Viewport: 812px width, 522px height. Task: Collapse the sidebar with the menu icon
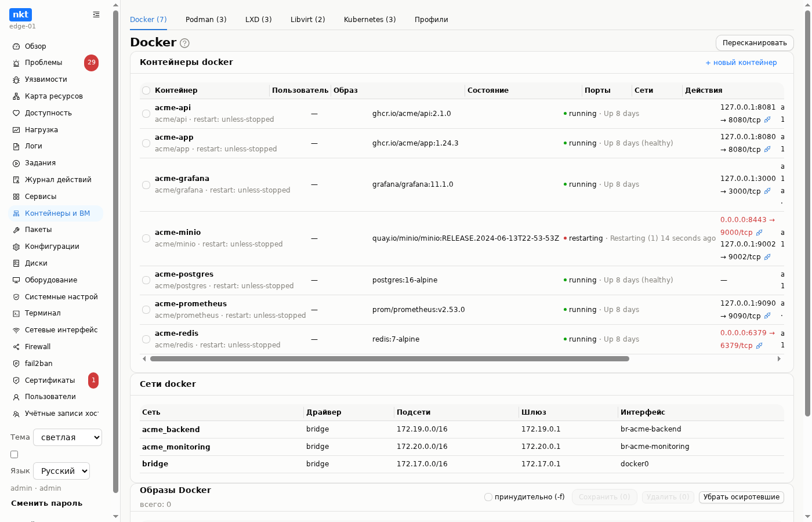click(x=96, y=14)
